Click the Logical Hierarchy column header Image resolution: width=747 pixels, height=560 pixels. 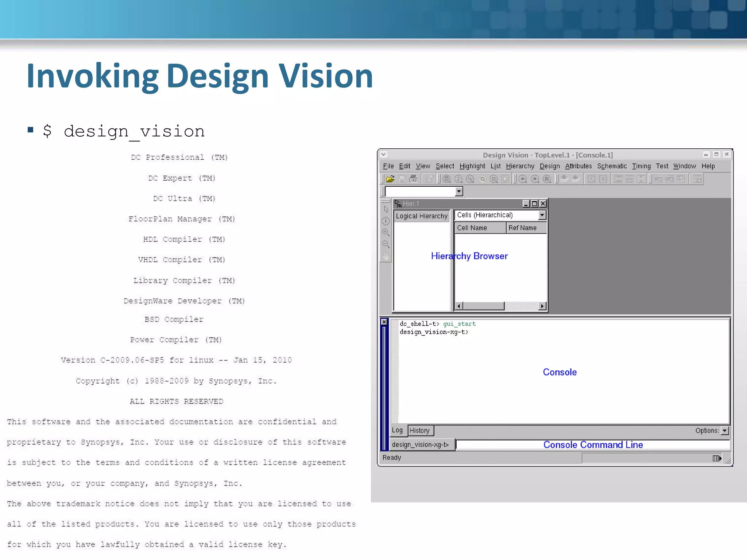(422, 216)
